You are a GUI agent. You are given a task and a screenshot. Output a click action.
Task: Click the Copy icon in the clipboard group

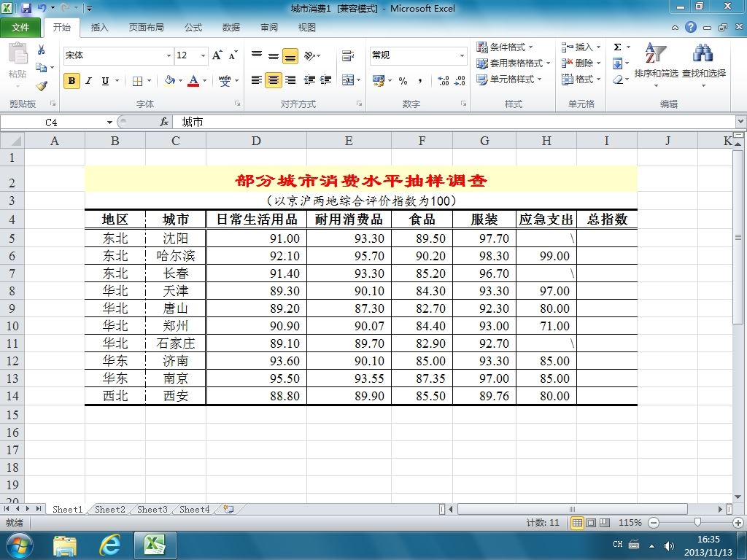tap(42, 68)
